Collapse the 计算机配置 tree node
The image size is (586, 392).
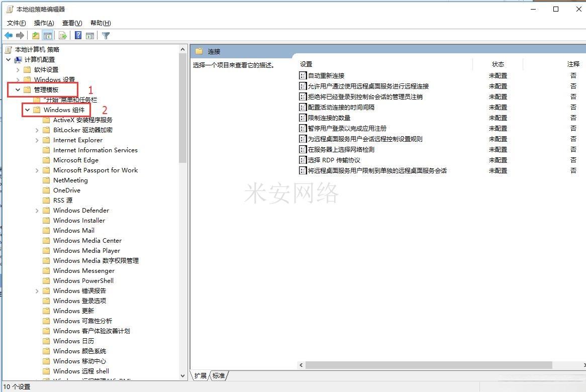click(8, 59)
